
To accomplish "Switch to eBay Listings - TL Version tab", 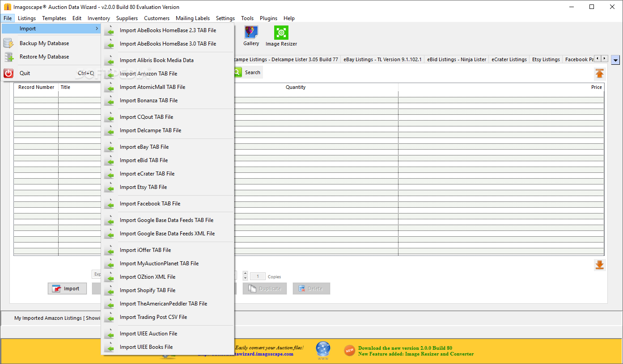I will pyautogui.click(x=382, y=59).
